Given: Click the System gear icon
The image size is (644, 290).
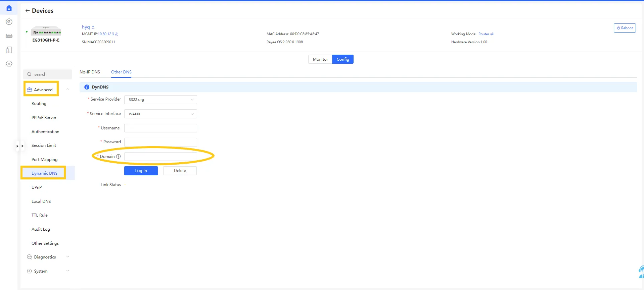Looking at the screenshot, I should pyautogui.click(x=30, y=271).
